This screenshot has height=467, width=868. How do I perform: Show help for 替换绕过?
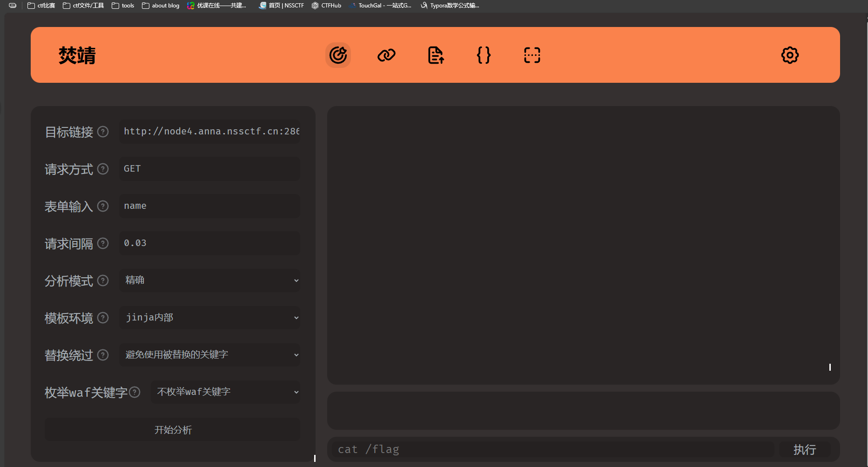click(103, 355)
